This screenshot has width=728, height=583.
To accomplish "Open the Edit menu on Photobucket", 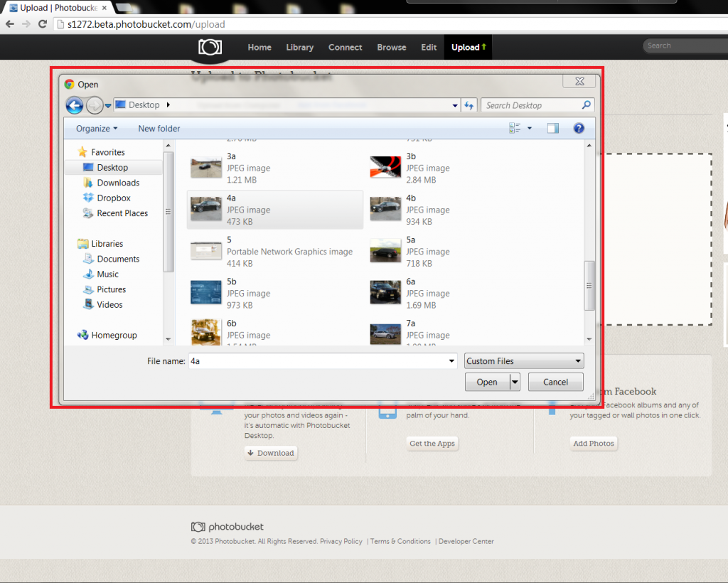I will pyautogui.click(x=429, y=48).
